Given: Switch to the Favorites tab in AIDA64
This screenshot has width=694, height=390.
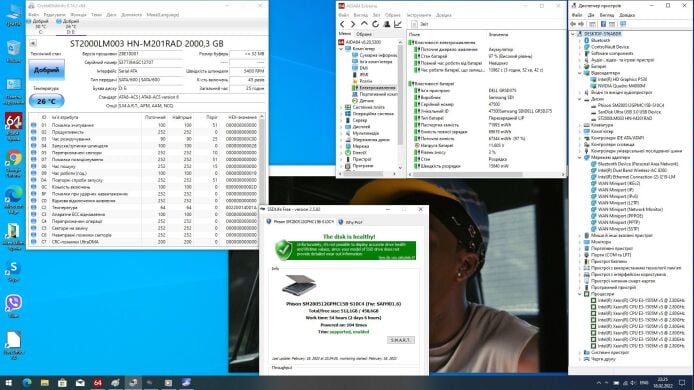Looking at the screenshot, I should pos(364,34).
